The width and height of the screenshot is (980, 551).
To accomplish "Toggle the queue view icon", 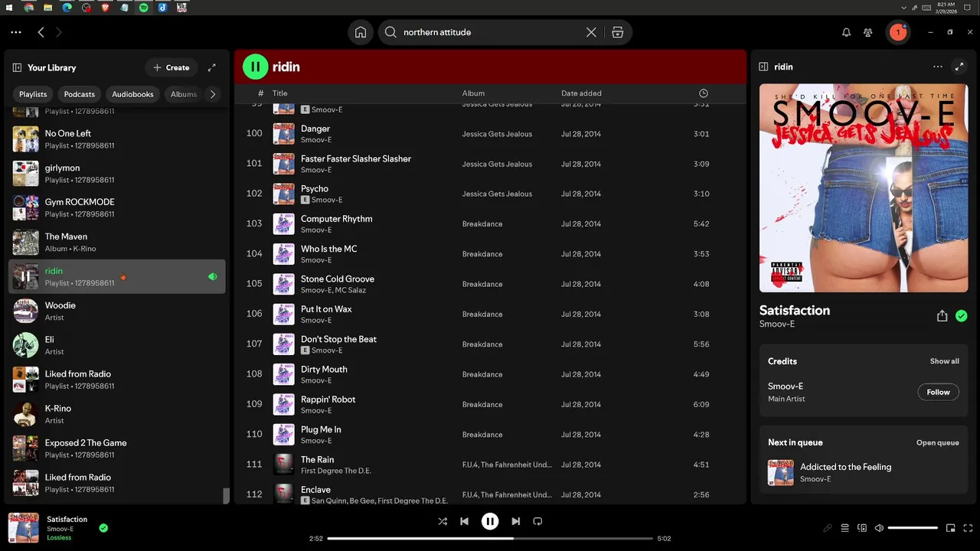I will 845,528.
